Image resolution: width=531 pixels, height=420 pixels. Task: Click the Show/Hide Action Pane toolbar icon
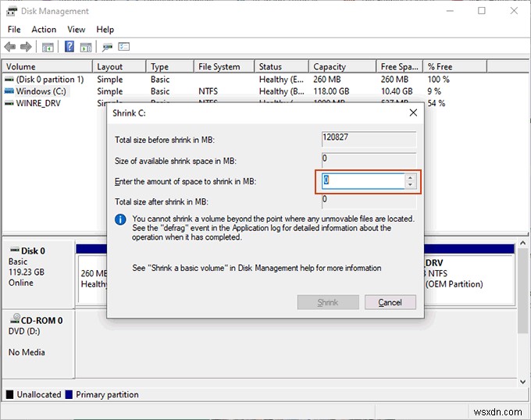point(86,47)
